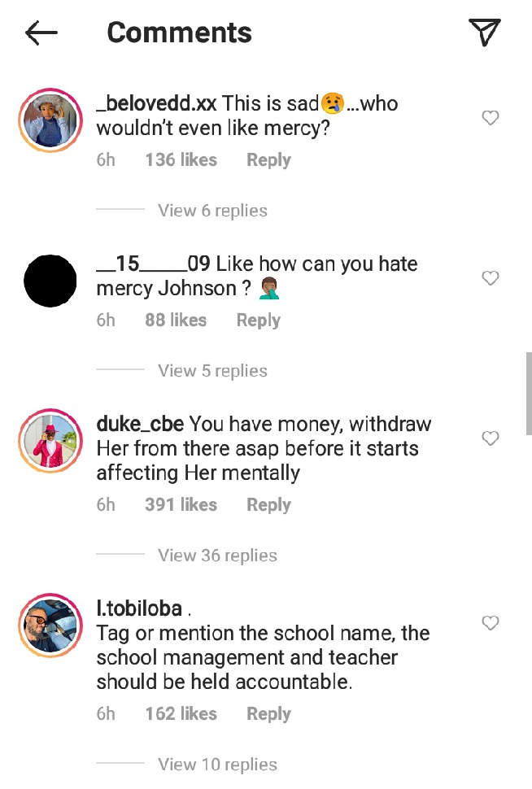532x789 pixels.
Task: Click the scrollbar handle on the right edge
Action: point(529,394)
